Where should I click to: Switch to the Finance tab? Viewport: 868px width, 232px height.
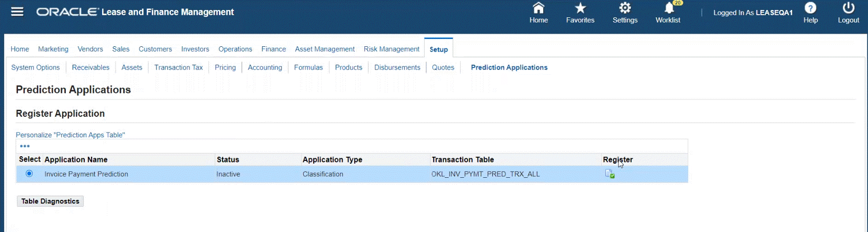tap(274, 49)
